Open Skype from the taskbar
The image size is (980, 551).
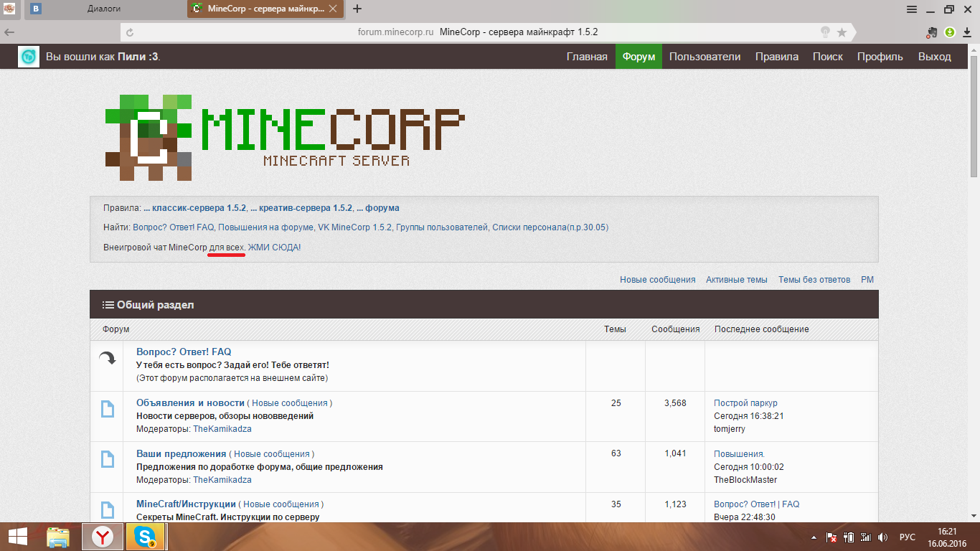[x=146, y=536]
